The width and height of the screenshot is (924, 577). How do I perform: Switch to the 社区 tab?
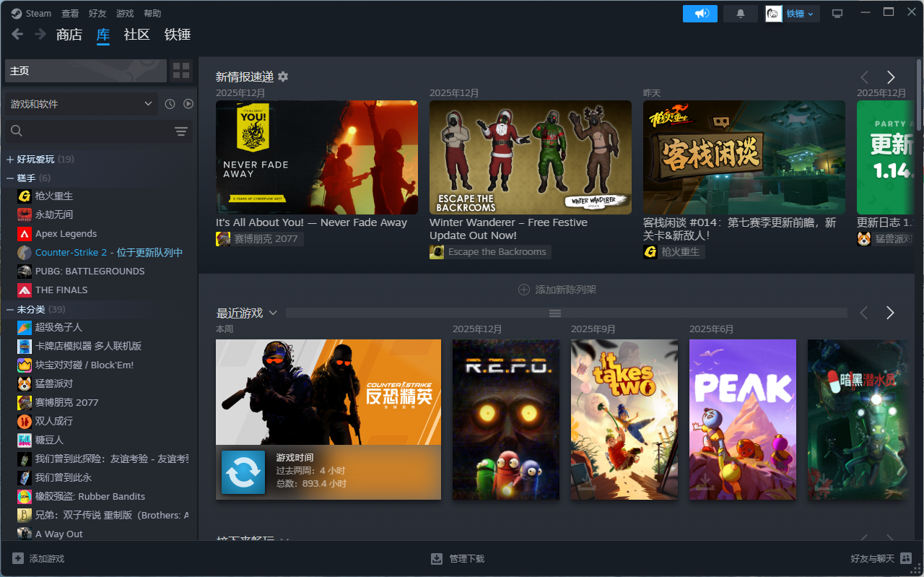click(x=136, y=34)
